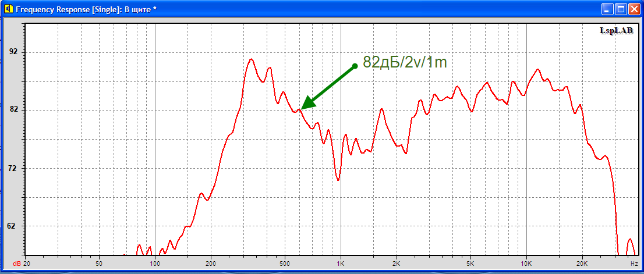This screenshot has width=644, height=274.
Task: Click the 'Hz' unit label
Action: pos(634,262)
